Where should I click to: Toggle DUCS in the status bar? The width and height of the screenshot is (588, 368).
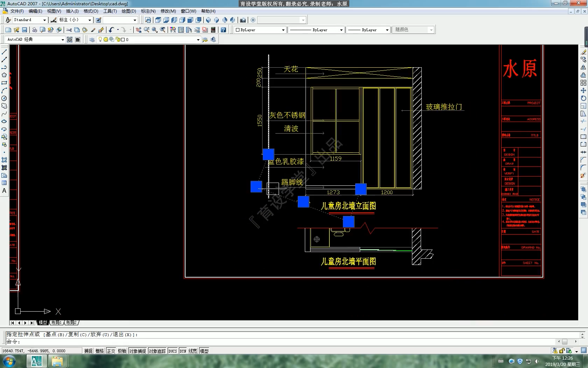pos(173,351)
